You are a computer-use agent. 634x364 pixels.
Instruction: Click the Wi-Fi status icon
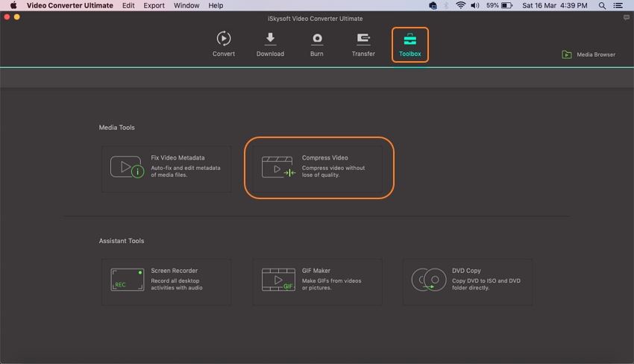pyautogui.click(x=461, y=5)
